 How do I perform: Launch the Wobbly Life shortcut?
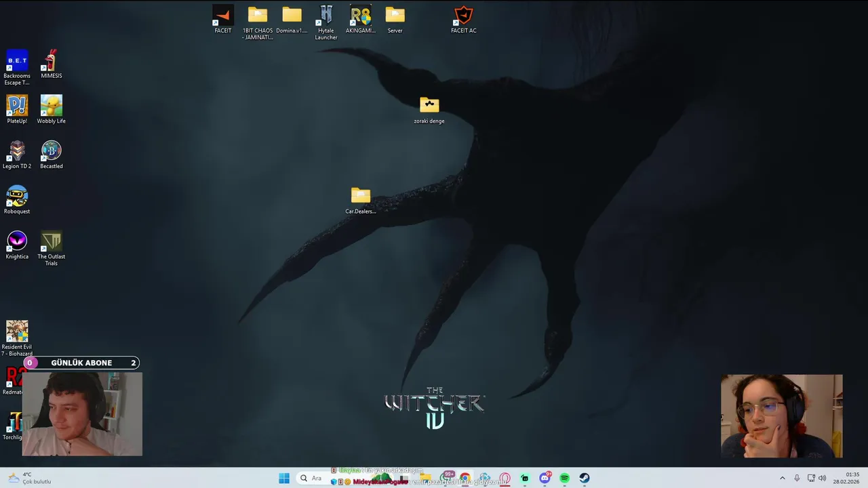(x=52, y=109)
